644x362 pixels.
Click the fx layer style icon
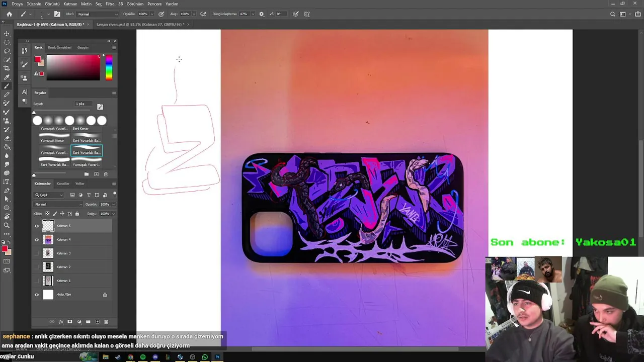pyautogui.click(x=61, y=322)
